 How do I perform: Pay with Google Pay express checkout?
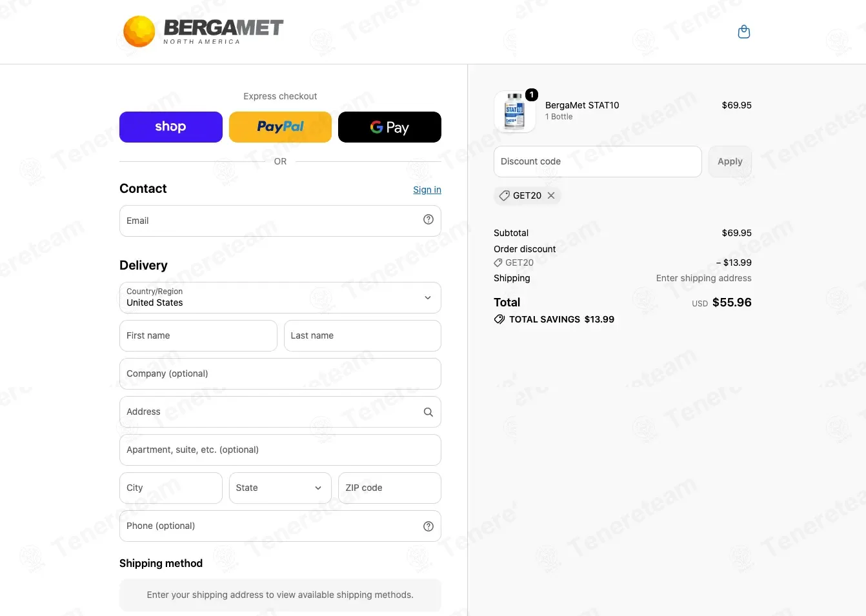pyautogui.click(x=390, y=127)
